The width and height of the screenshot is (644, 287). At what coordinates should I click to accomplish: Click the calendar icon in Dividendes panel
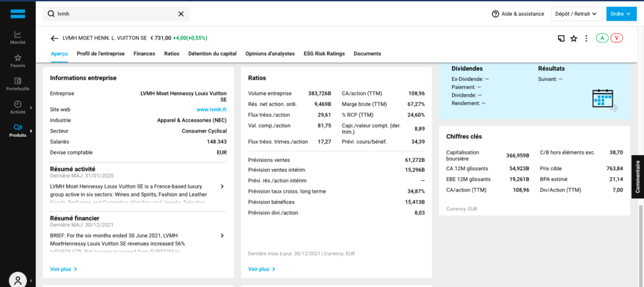point(604,100)
